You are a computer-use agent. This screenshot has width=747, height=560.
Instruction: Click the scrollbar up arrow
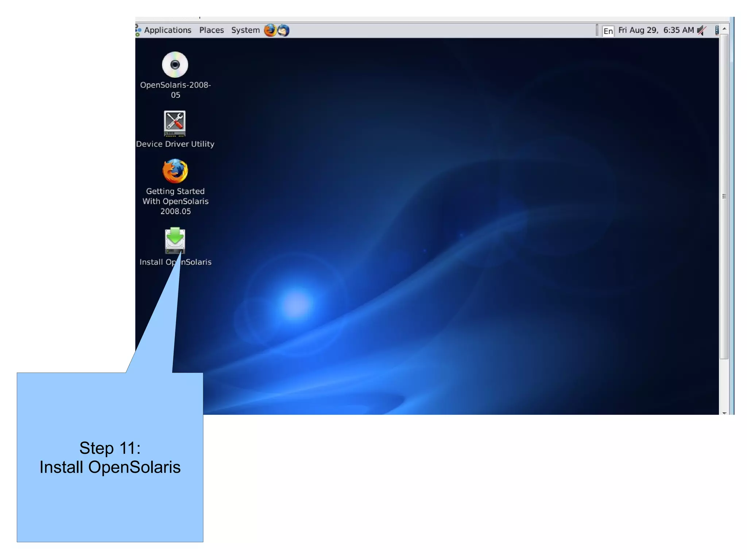pyautogui.click(x=724, y=28)
